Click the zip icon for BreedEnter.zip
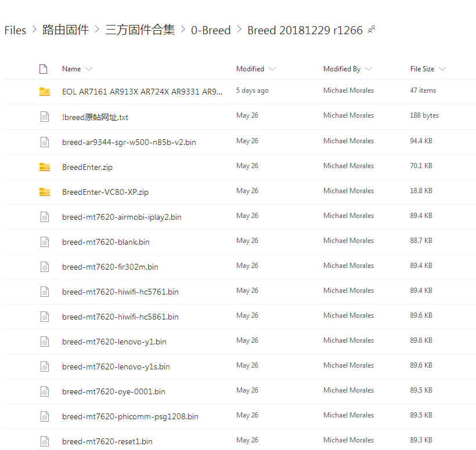The height and width of the screenshot is (450, 476). click(x=45, y=167)
